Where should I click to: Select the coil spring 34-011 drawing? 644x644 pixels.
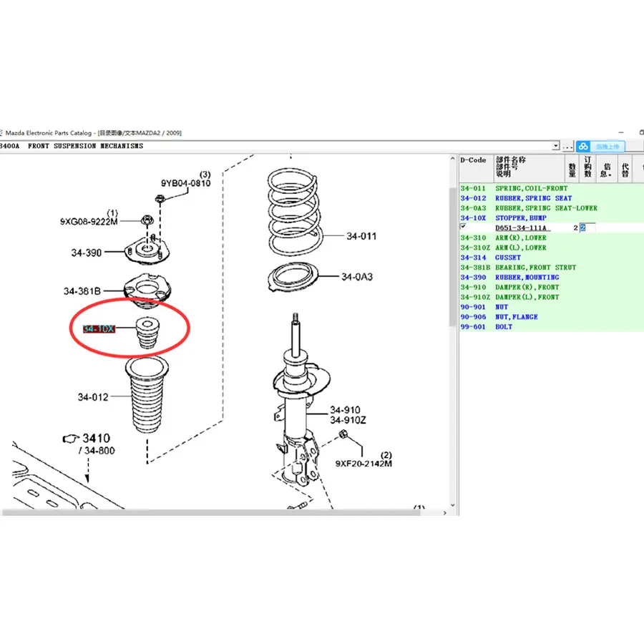(x=293, y=212)
